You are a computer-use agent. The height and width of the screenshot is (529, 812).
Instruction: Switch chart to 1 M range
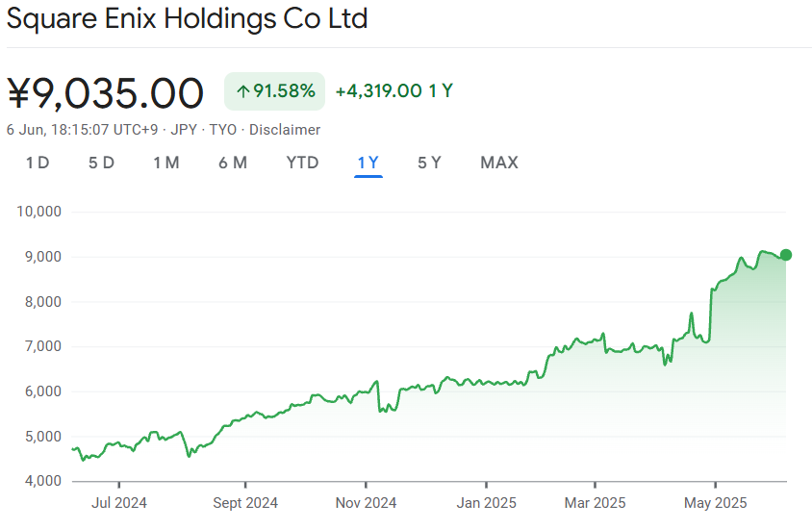point(166,163)
